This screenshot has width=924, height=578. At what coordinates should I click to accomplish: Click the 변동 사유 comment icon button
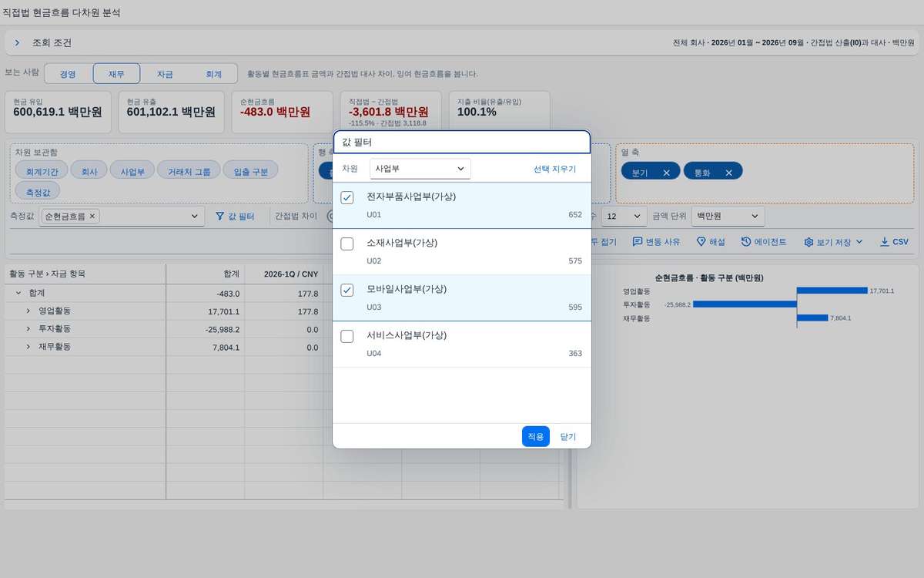pos(657,242)
